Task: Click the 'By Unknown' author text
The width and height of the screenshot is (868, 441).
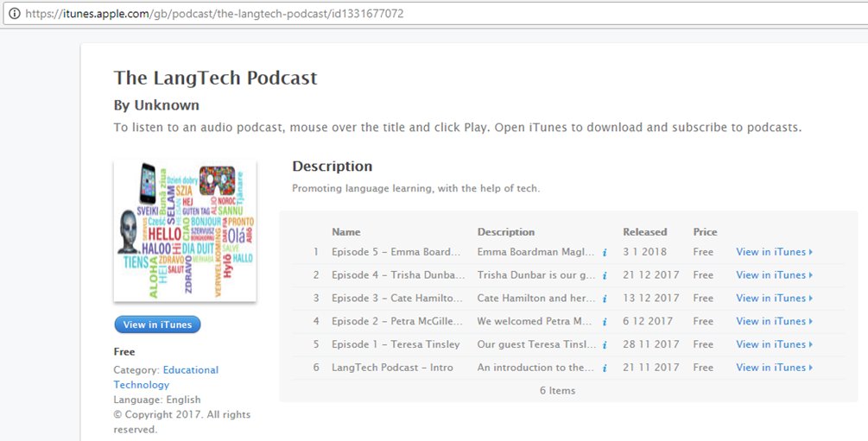Action: (x=156, y=105)
